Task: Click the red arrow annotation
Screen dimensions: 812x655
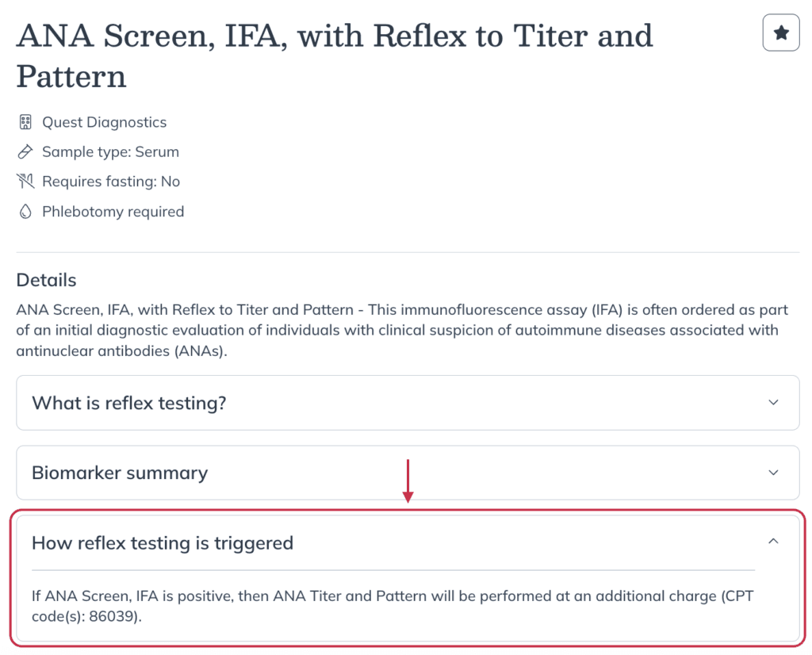Action: pos(408,481)
